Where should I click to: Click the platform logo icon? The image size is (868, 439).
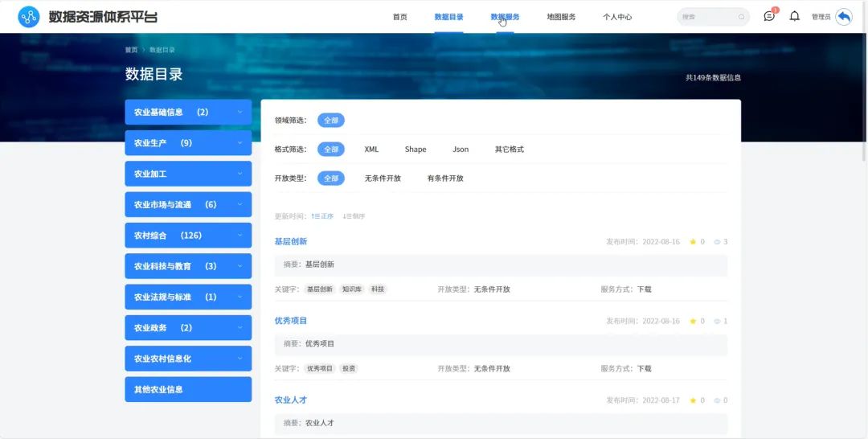29,17
